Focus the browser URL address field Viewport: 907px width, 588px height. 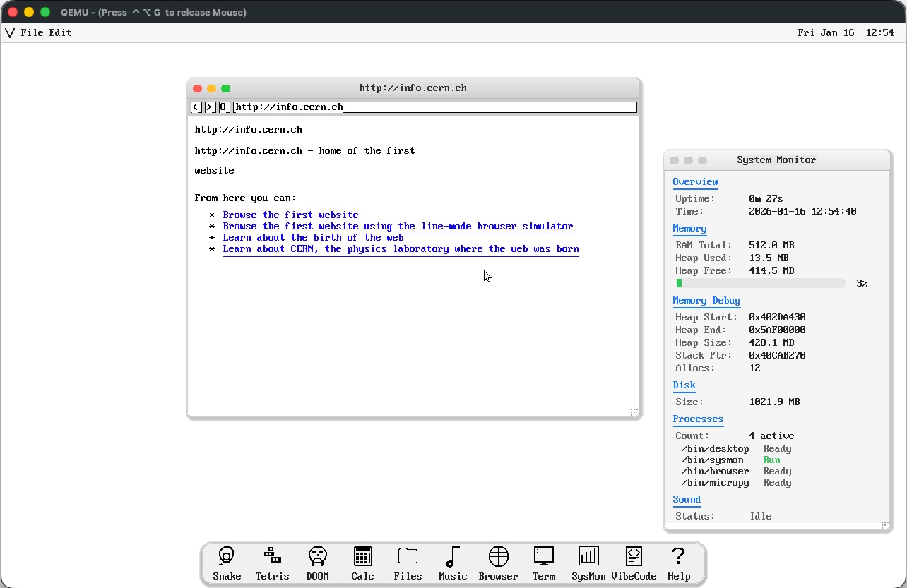coord(435,107)
